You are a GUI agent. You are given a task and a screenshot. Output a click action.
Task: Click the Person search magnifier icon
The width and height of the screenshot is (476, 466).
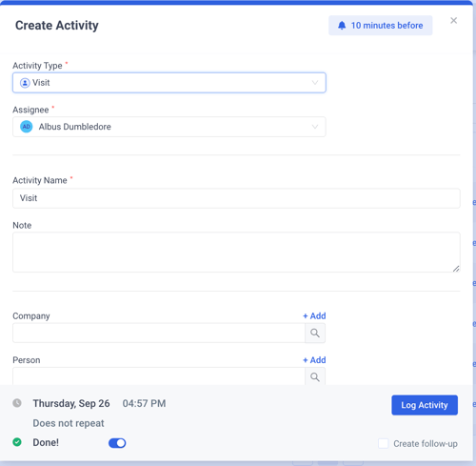[x=315, y=376]
